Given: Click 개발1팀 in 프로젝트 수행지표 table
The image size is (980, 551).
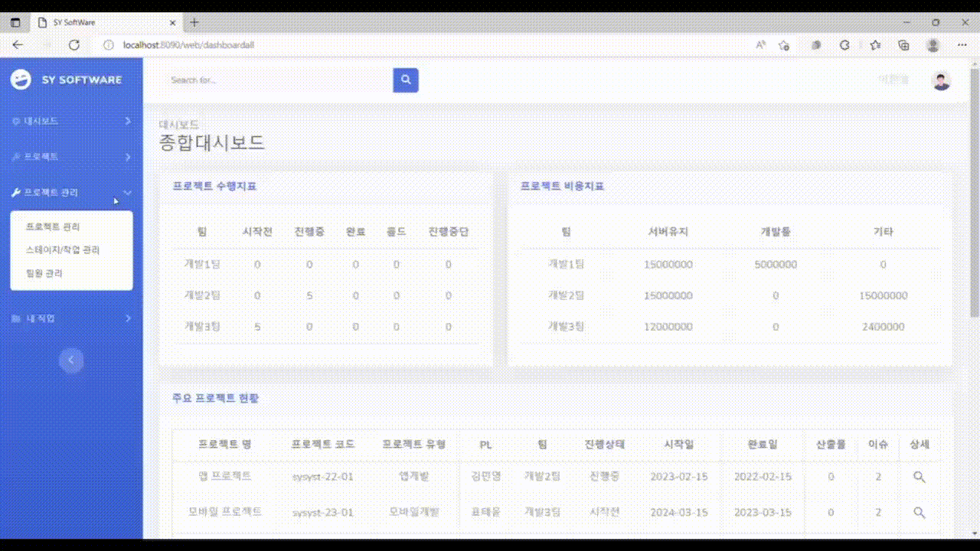Looking at the screenshot, I should pos(202,264).
